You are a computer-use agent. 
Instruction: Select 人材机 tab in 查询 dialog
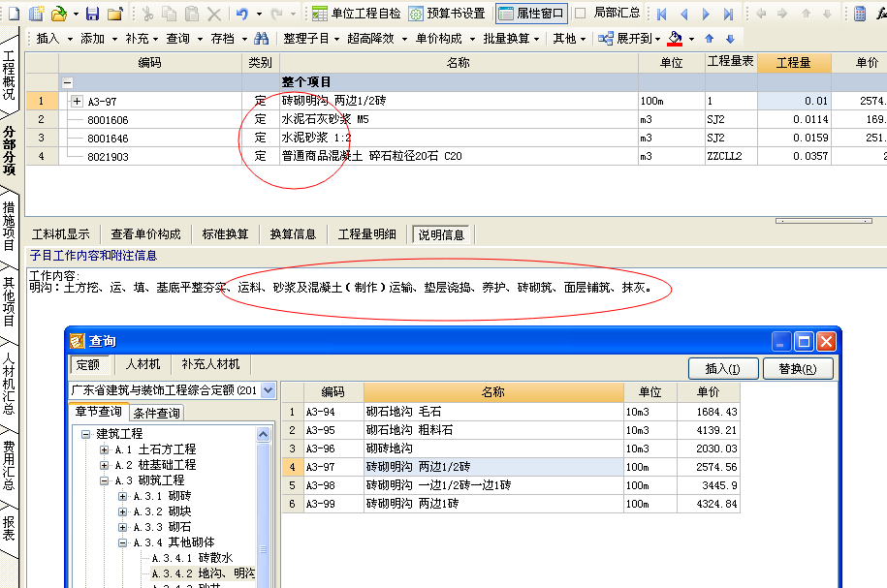(x=143, y=364)
